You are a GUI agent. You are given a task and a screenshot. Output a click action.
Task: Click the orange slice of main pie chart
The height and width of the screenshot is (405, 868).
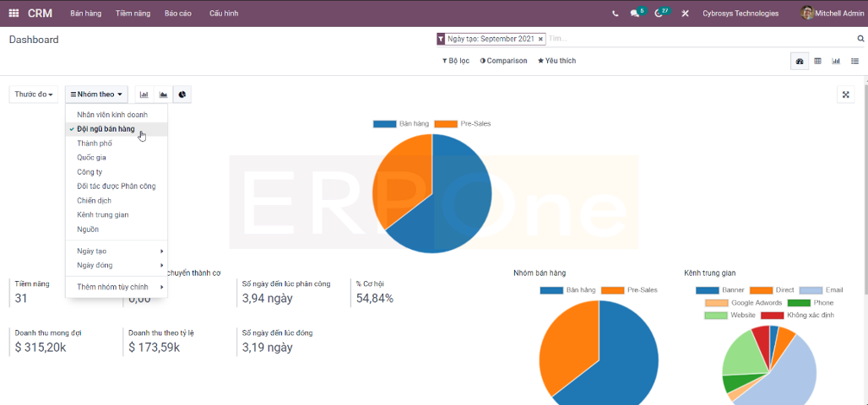407,177
